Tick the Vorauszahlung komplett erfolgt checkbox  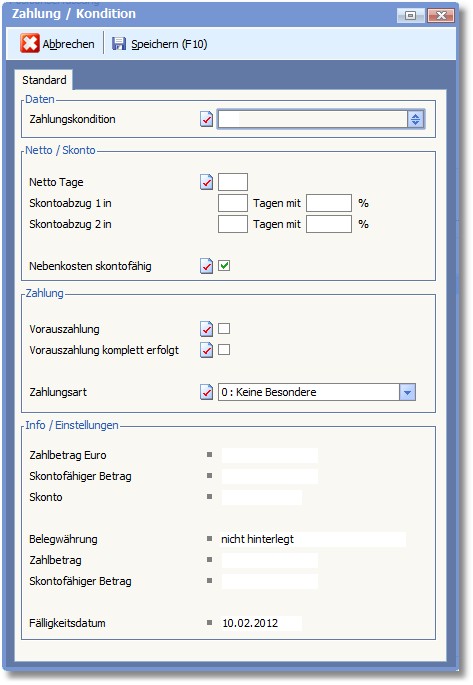pos(224,349)
